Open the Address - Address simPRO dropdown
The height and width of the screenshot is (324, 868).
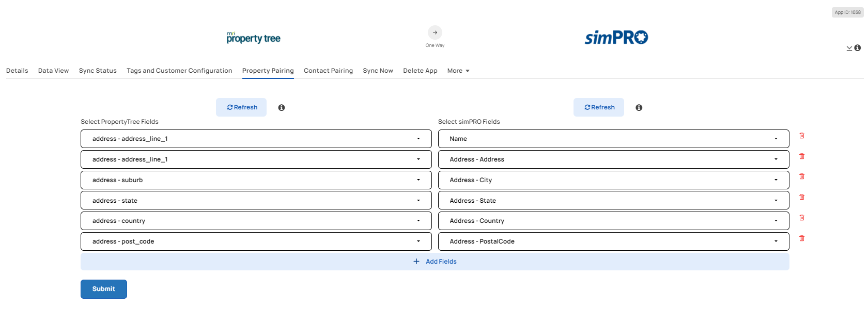pyautogui.click(x=614, y=159)
